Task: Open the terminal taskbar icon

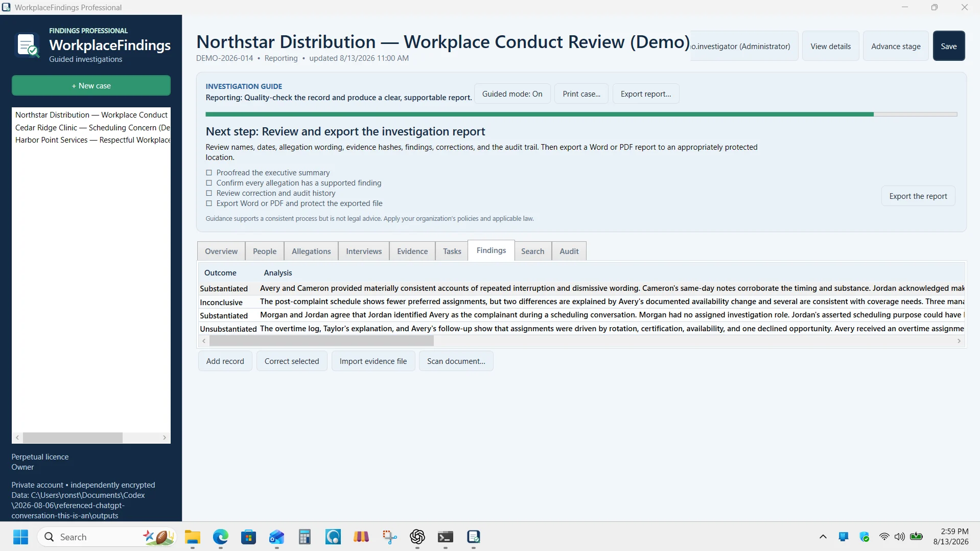Action: tap(446, 537)
